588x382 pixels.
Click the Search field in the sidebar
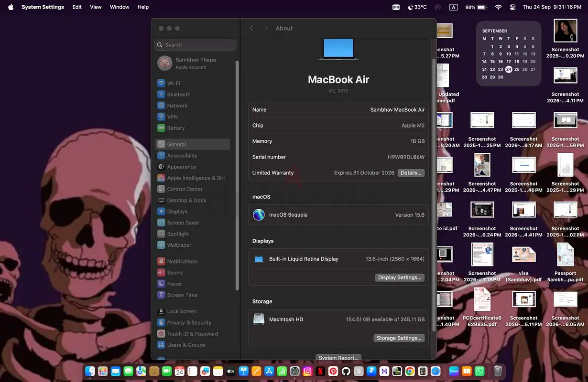point(196,45)
